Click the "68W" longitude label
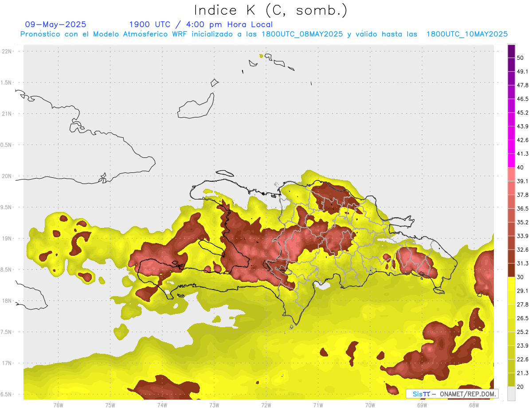The height and width of the screenshot is (411, 532). (474, 405)
